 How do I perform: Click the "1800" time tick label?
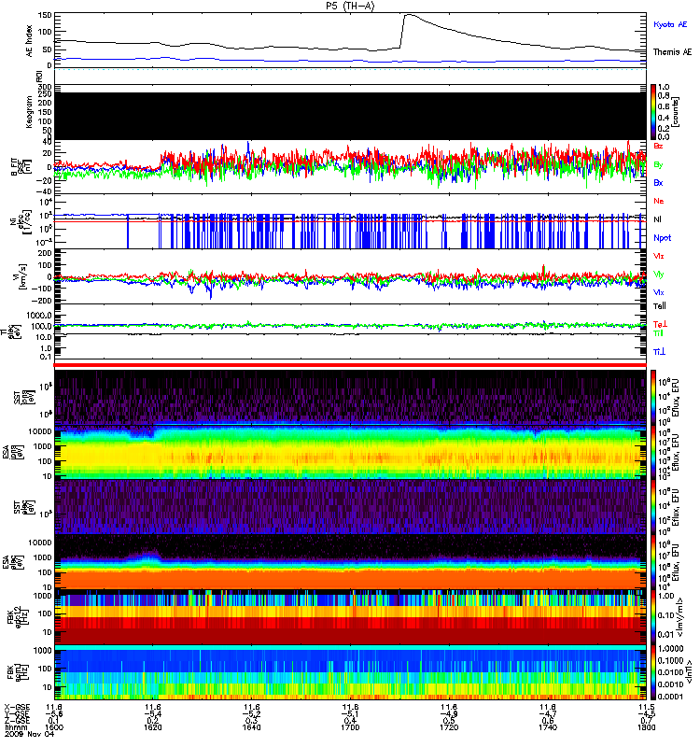pyautogui.click(x=646, y=727)
